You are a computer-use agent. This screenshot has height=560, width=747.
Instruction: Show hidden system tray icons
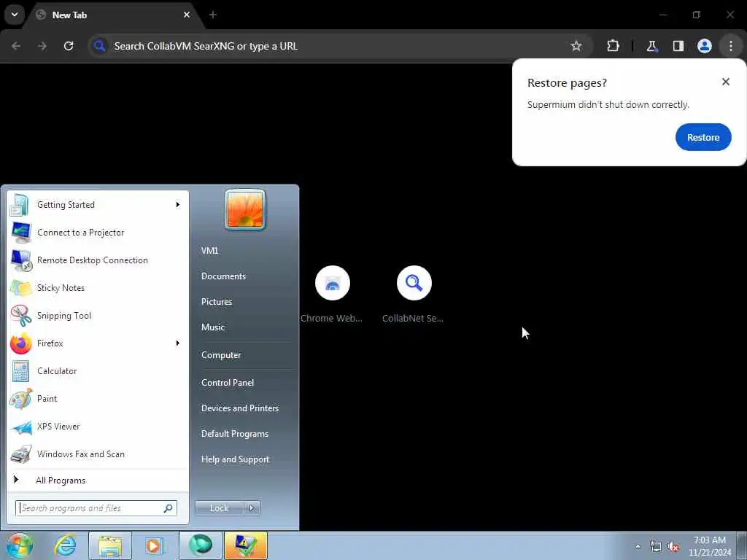coord(638,546)
